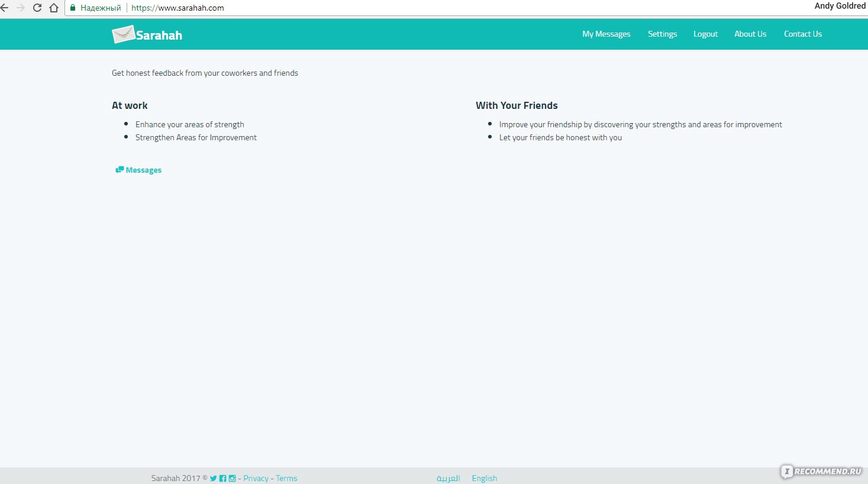Click the browser back arrow

[4, 8]
